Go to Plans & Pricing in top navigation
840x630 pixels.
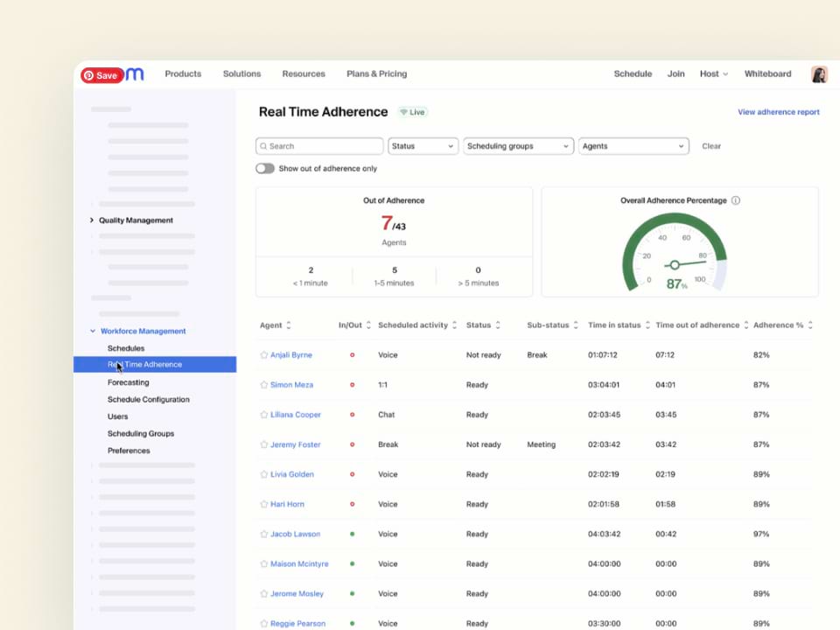pos(376,74)
